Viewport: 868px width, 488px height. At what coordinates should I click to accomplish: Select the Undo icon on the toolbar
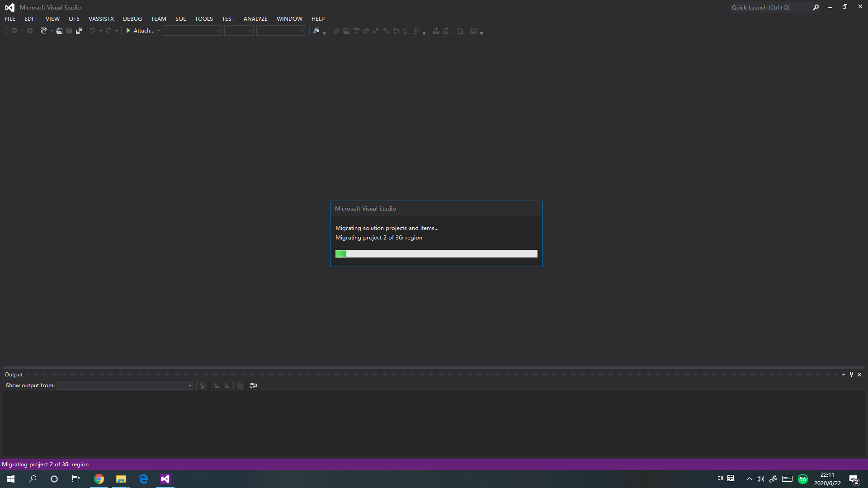coord(92,30)
